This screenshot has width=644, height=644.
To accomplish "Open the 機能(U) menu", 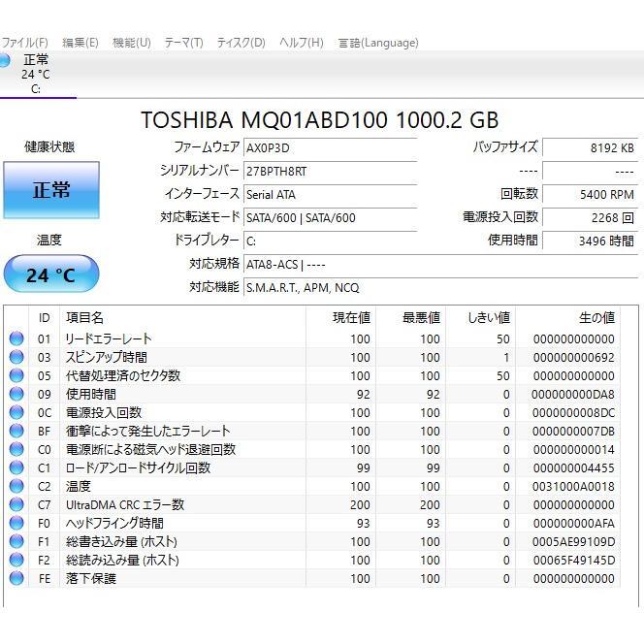I will pyautogui.click(x=132, y=43).
